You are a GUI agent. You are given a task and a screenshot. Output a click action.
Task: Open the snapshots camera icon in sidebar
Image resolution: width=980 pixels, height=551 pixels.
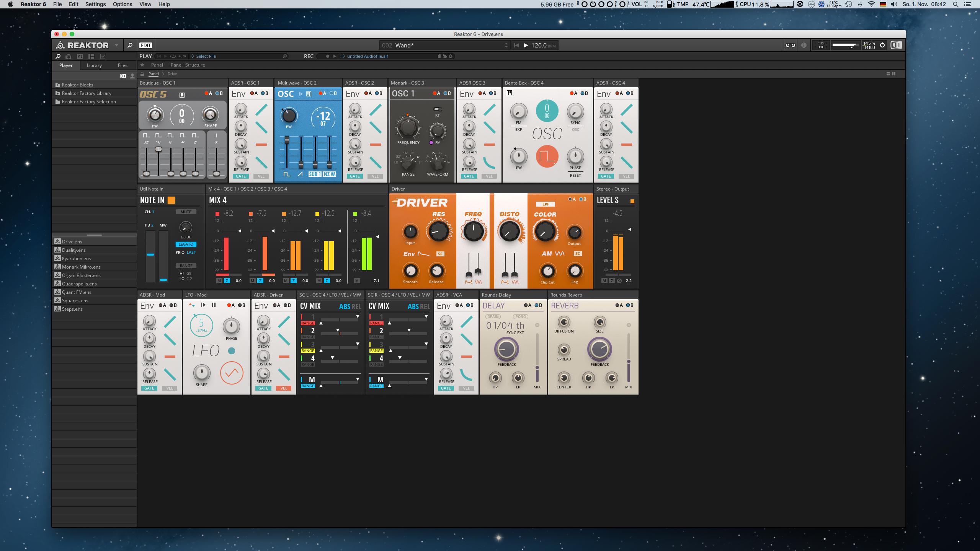click(x=69, y=56)
